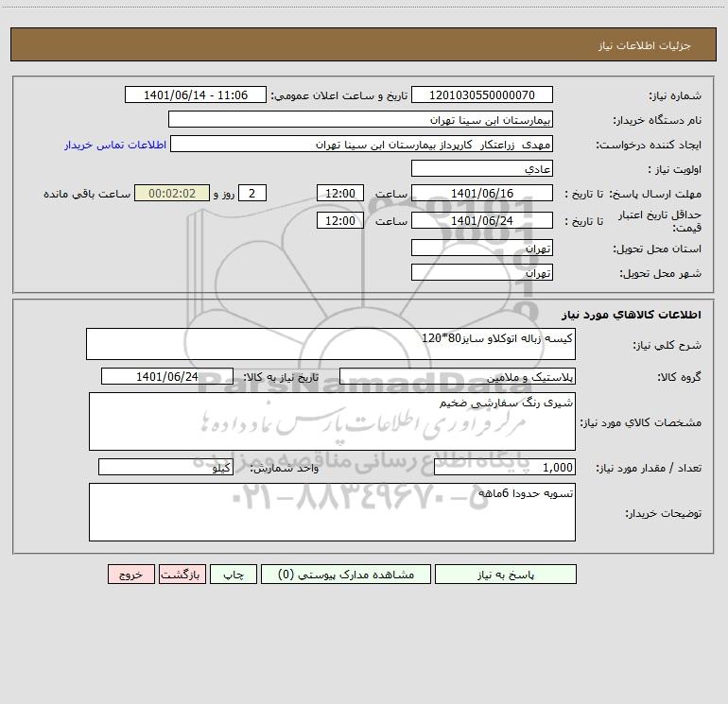Select the general need description text box
Image resolution: width=728 pixels, height=704 pixels.
click(331, 344)
